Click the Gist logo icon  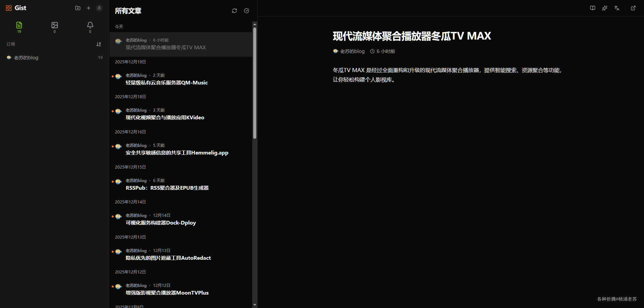[9, 8]
